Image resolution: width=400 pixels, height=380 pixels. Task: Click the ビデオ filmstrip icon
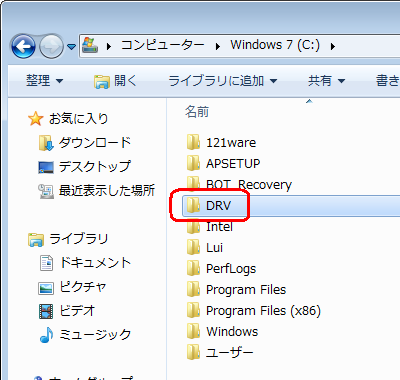tap(46, 311)
